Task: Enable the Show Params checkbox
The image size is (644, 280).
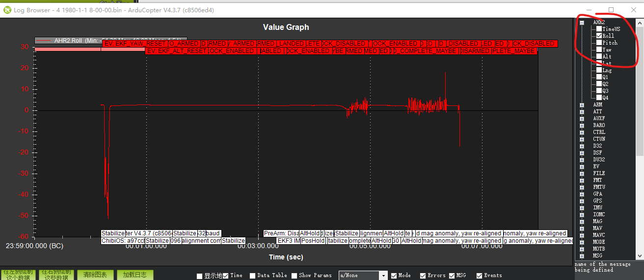Action: tap(294, 276)
